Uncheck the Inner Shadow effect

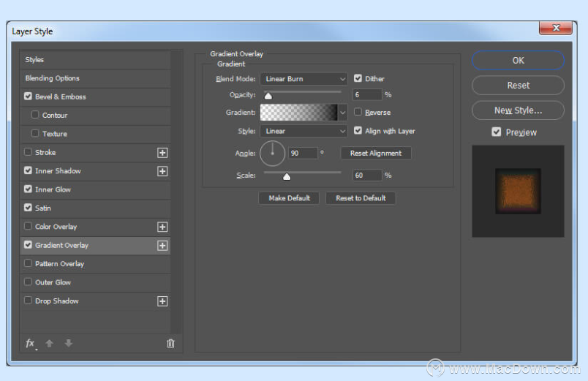[28, 170]
